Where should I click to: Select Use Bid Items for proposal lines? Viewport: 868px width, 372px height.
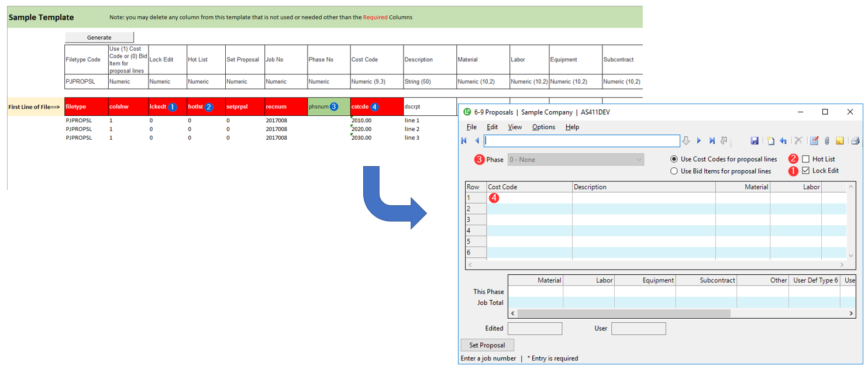[x=674, y=171]
